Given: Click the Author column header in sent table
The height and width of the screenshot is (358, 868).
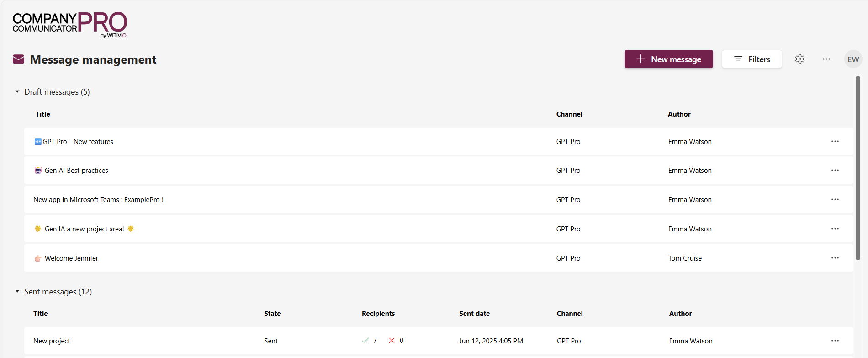Looking at the screenshot, I should coord(680,314).
